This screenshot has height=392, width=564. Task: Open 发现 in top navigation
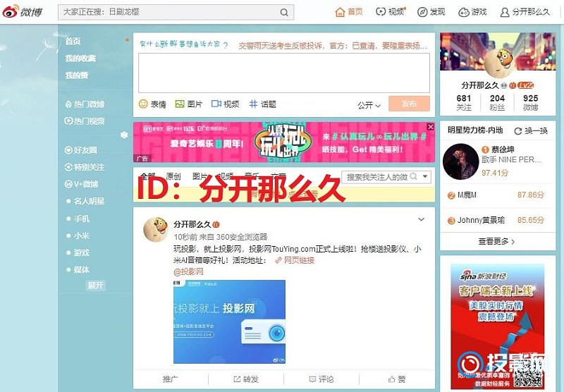coord(431,12)
